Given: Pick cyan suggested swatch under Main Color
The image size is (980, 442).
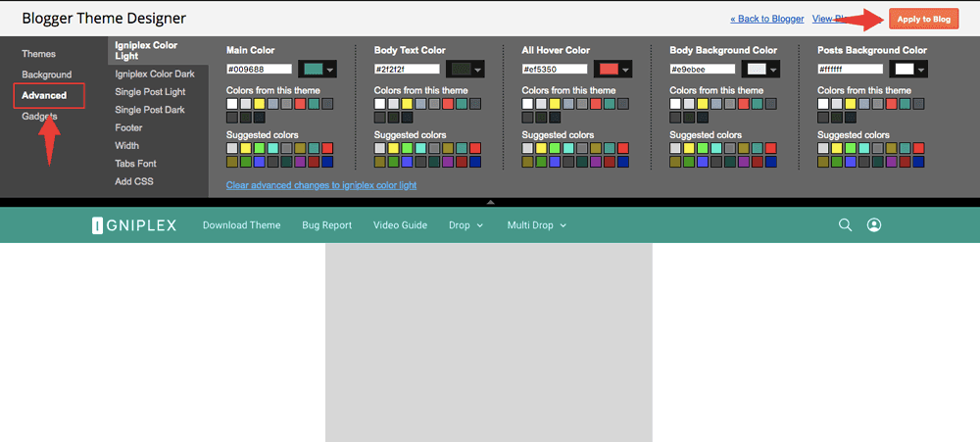Looking at the screenshot, I should pyautogui.click(x=273, y=148).
